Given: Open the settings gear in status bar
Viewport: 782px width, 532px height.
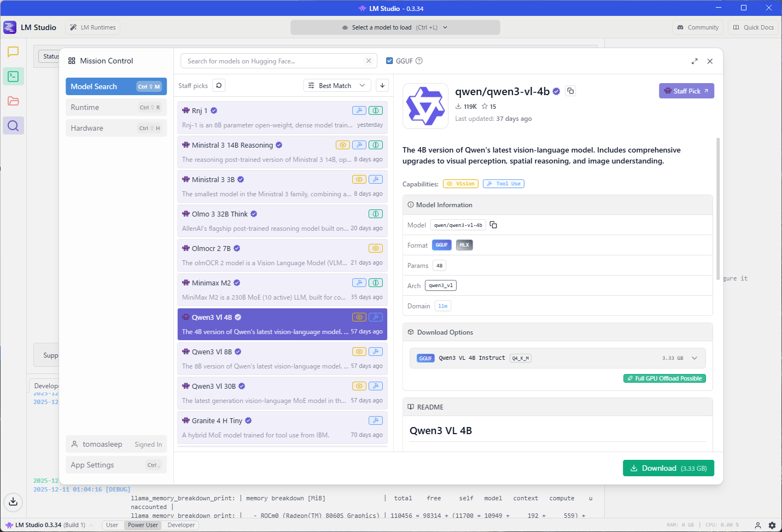Looking at the screenshot, I should pos(772,525).
